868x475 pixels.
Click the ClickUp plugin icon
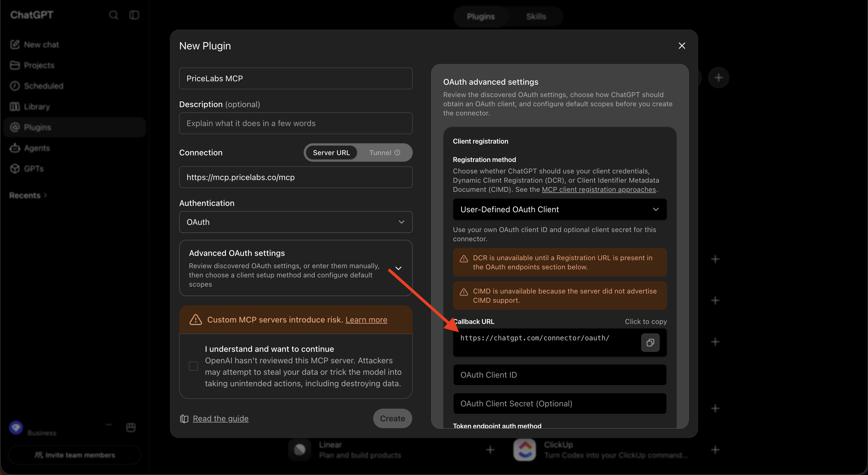click(525, 449)
